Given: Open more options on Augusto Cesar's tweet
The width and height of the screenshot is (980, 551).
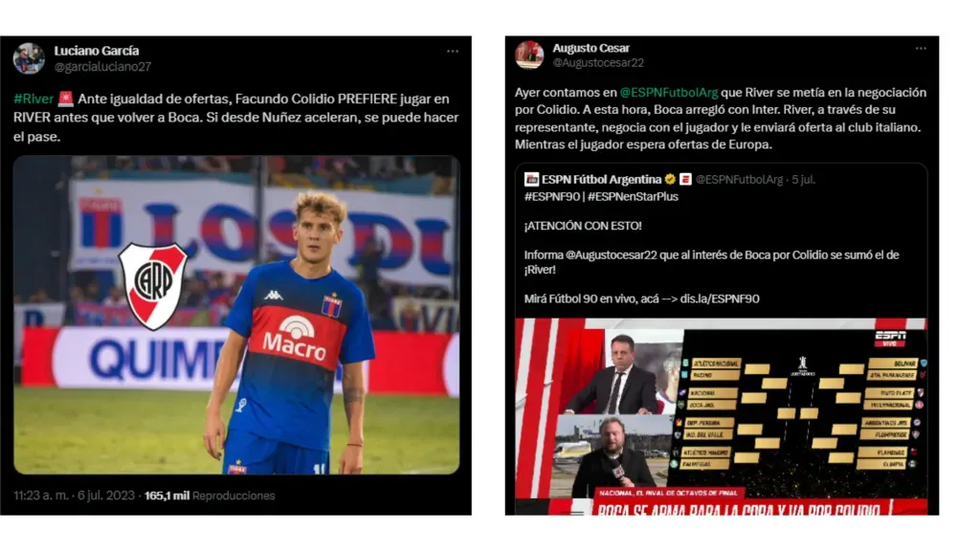Looking at the screenshot, I should (x=921, y=48).
